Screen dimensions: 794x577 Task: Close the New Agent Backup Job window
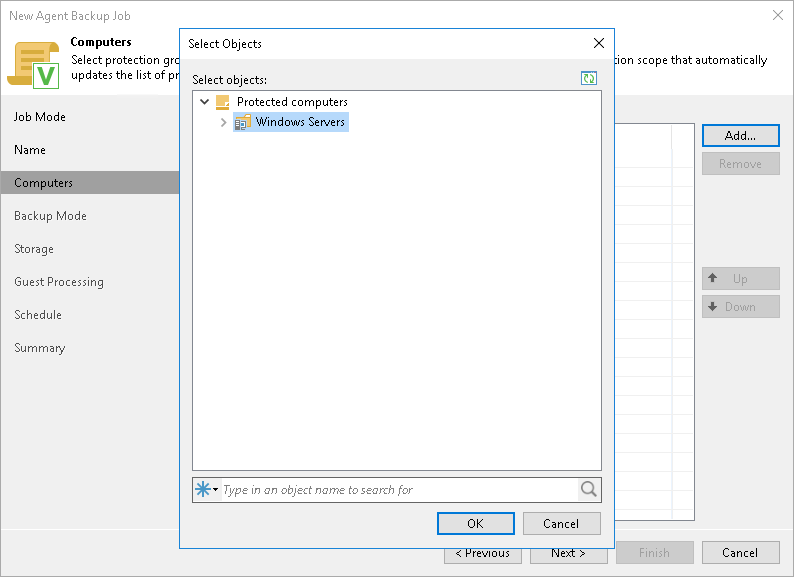pos(778,15)
